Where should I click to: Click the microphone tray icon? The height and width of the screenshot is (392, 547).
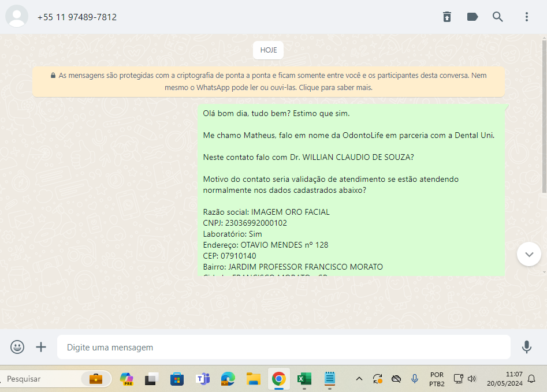(x=414, y=379)
